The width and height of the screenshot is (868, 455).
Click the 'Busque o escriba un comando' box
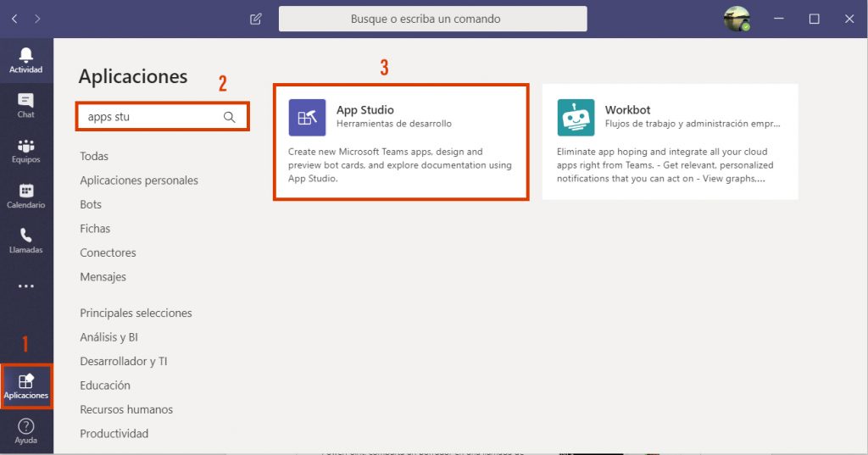pyautogui.click(x=433, y=19)
